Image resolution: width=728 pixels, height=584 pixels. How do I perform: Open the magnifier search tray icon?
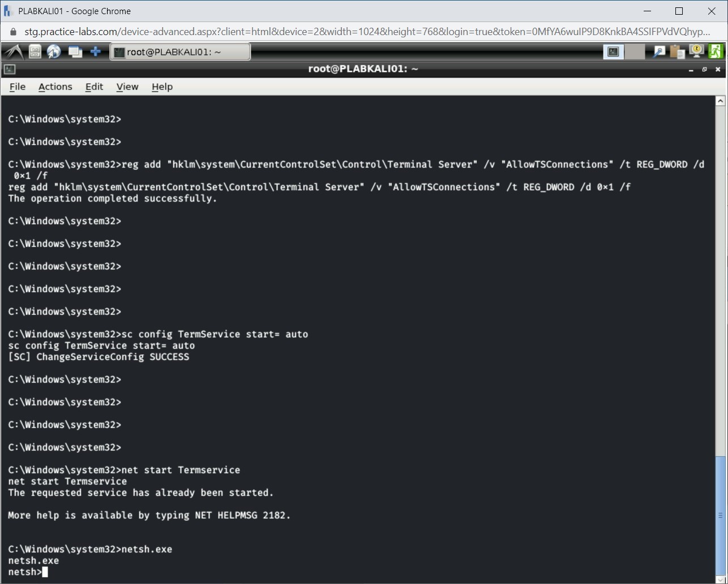(659, 52)
